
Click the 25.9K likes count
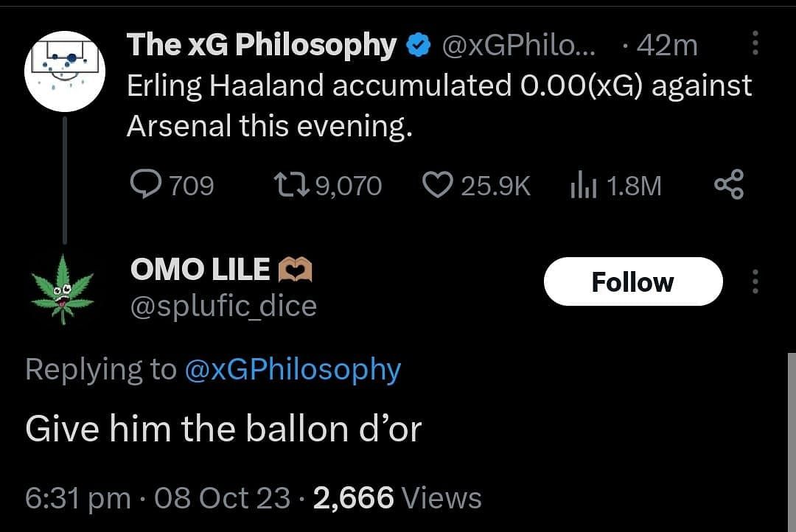point(495,186)
